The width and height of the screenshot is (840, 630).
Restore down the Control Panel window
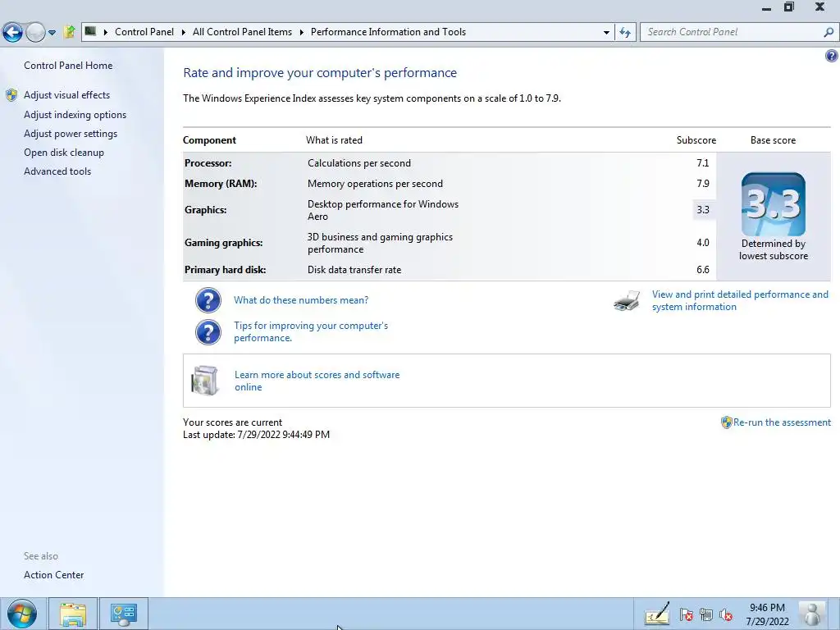point(789,7)
